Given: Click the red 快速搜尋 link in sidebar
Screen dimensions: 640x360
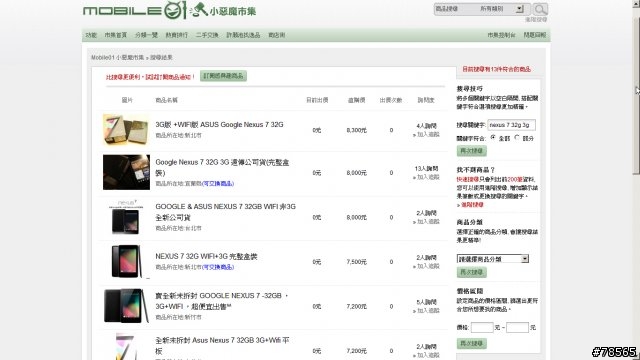Looking at the screenshot, I should (467, 179).
